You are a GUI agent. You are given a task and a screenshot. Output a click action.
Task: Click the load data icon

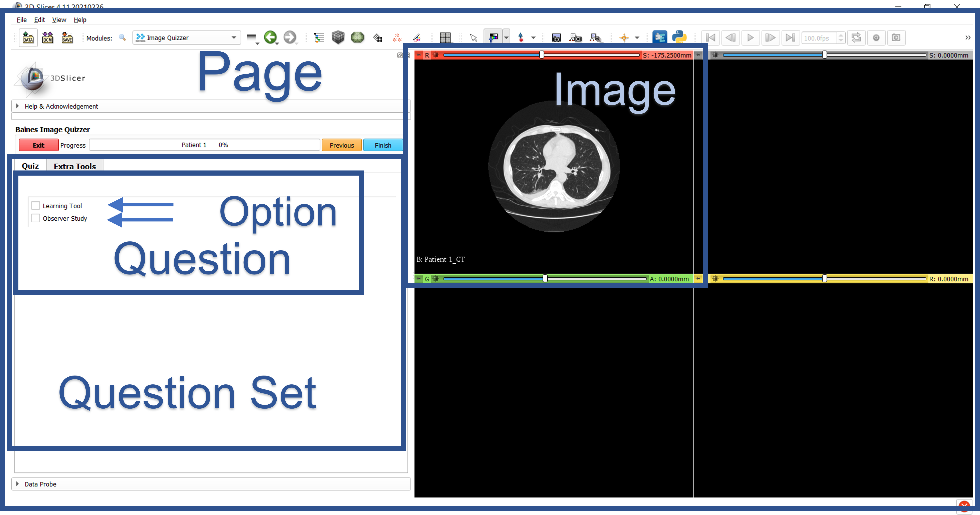coord(28,37)
